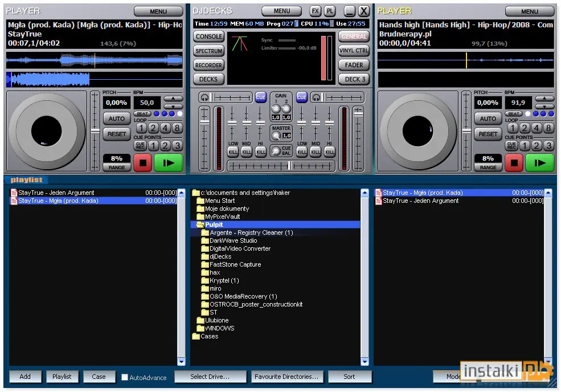Jump to cue point 3 on right deck
This screenshot has height=392, width=561.
point(548,146)
